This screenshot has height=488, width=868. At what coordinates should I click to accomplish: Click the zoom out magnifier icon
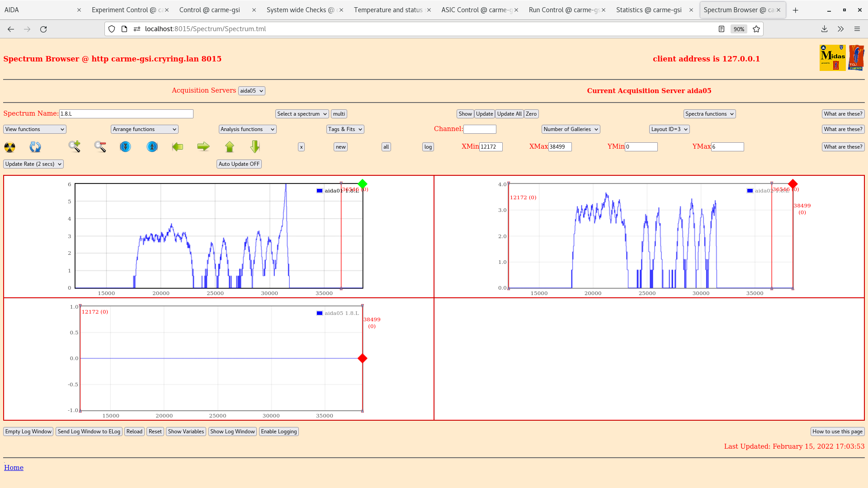pyautogui.click(x=100, y=146)
